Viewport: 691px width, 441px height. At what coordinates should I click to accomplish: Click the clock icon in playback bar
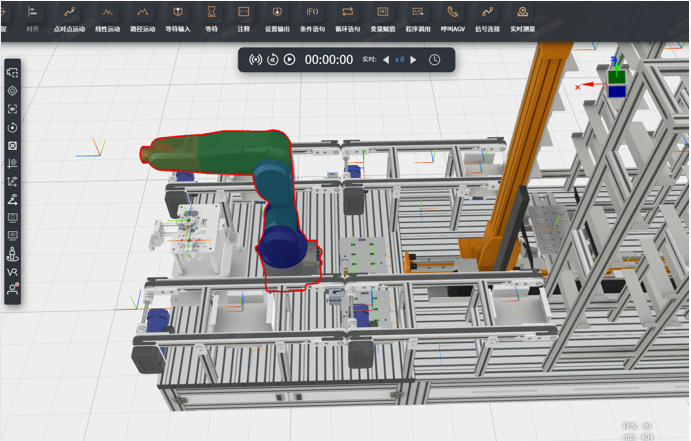[x=435, y=60]
